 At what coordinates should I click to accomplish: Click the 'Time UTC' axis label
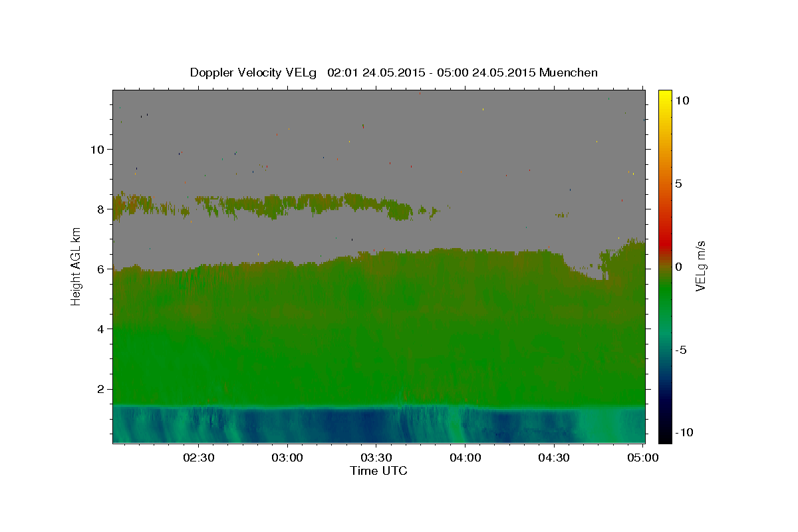378,471
